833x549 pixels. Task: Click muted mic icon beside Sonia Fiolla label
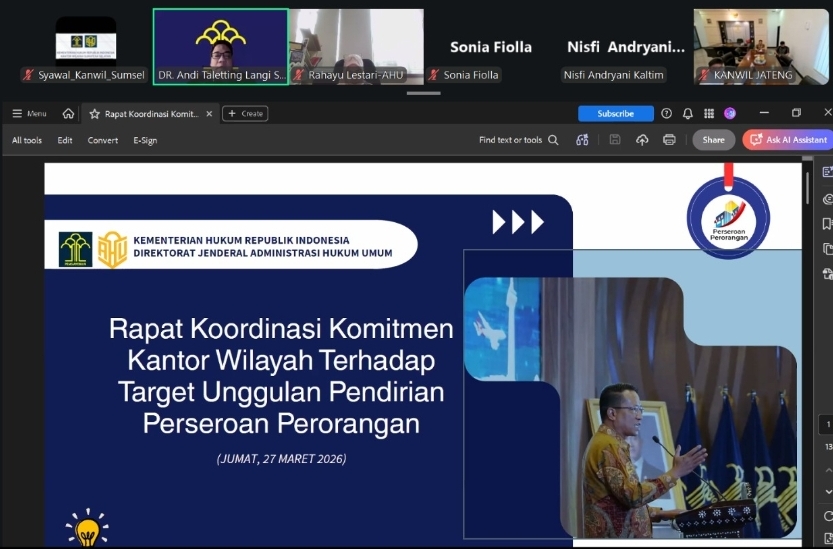point(434,75)
